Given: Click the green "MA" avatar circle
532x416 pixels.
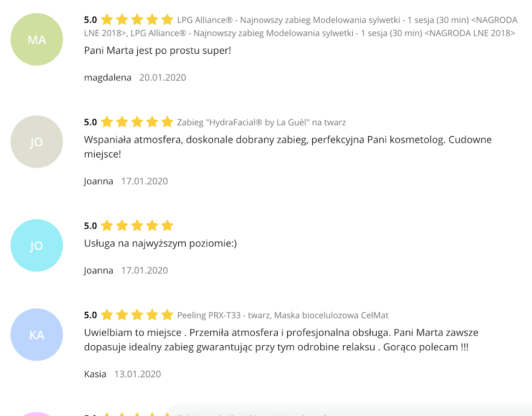Looking at the screenshot, I should click(x=37, y=39).
